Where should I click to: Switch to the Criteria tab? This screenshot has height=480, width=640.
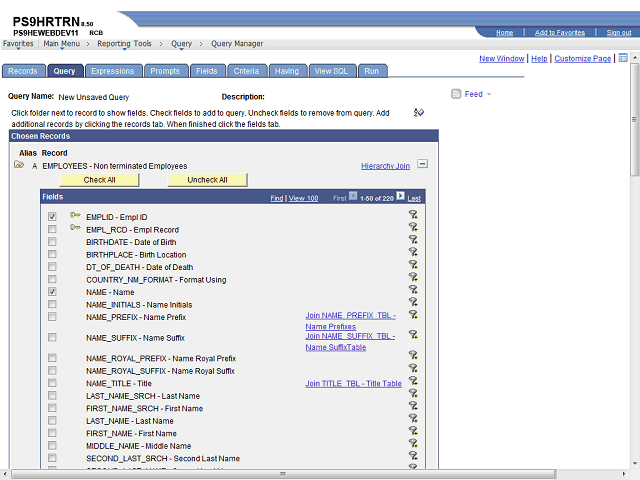click(245, 71)
